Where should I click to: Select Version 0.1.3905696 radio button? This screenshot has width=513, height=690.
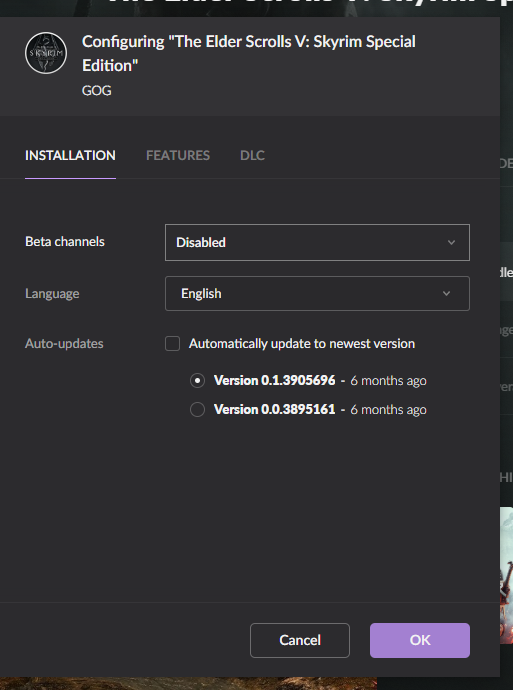click(x=197, y=380)
